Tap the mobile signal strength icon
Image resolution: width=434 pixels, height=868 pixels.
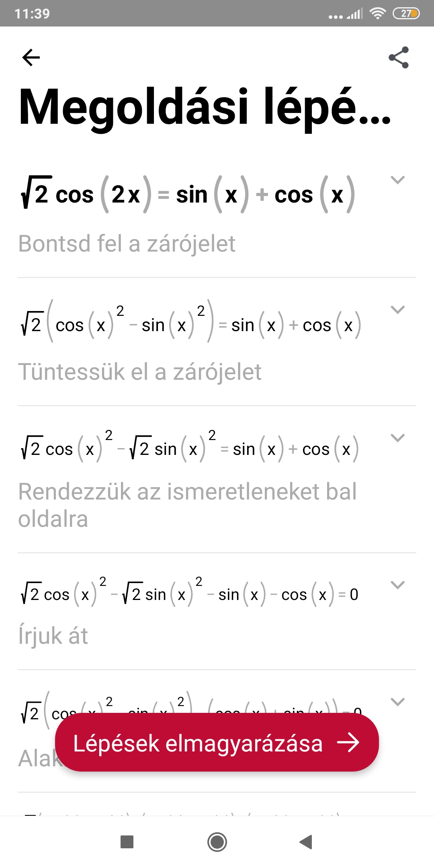coord(355,14)
